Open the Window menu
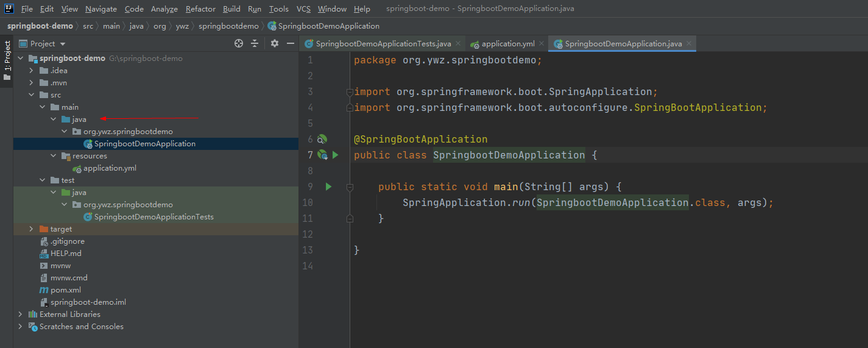The height and width of the screenshot is (348, 868). pos(332,9)
